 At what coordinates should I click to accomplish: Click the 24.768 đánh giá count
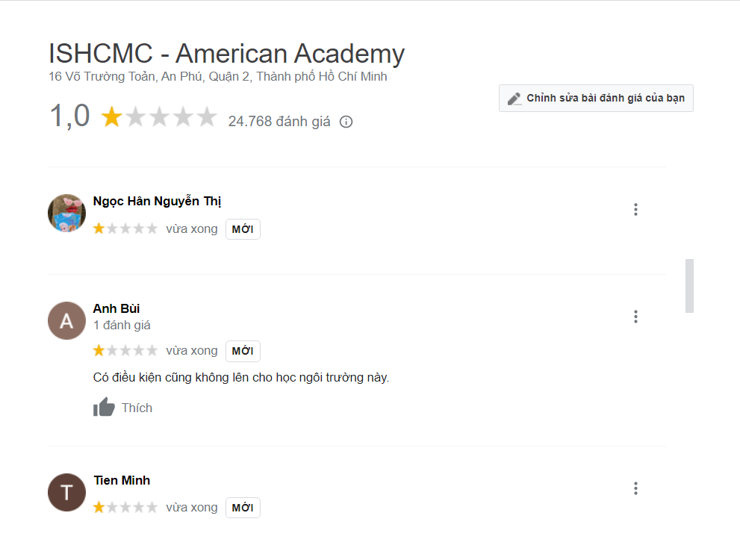(x=279, y=122)
